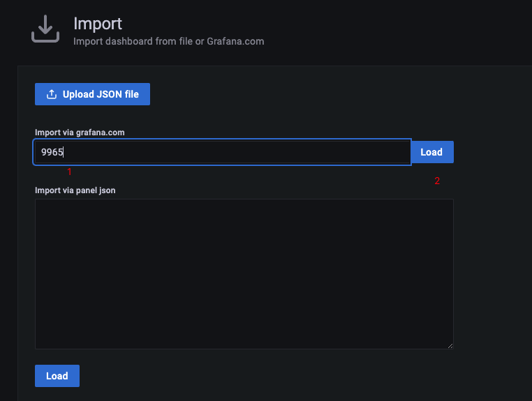Click the Grafana.com word in the subtitle
This screenshot has width=532, height=401.
click(x=235, y=41)
